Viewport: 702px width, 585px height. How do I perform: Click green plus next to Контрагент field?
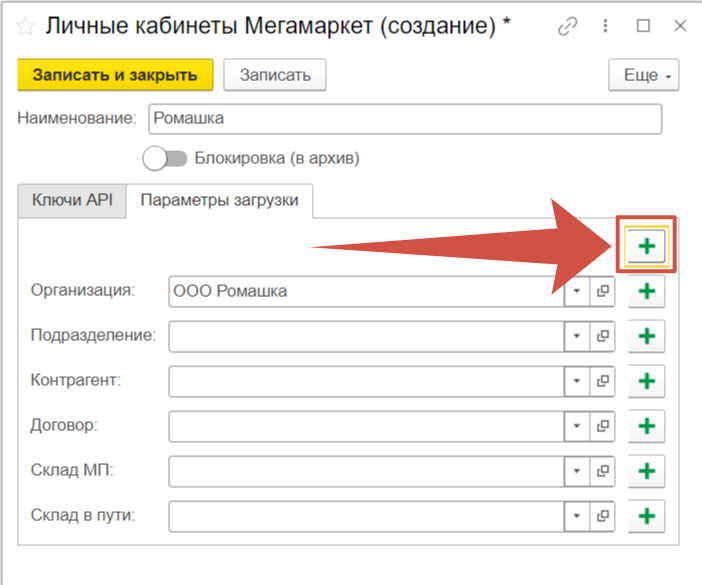[646, 381]
